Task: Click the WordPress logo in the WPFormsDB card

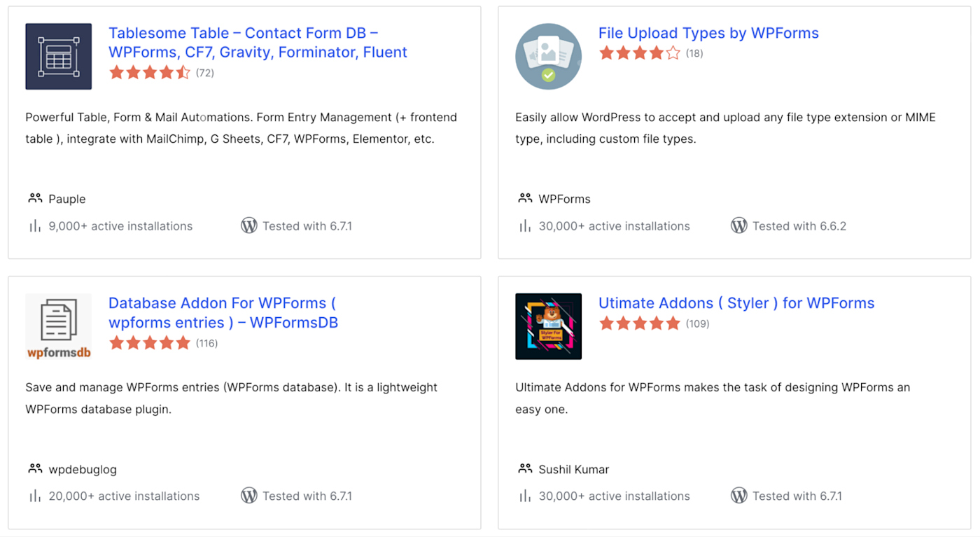Action: [249, 496]
